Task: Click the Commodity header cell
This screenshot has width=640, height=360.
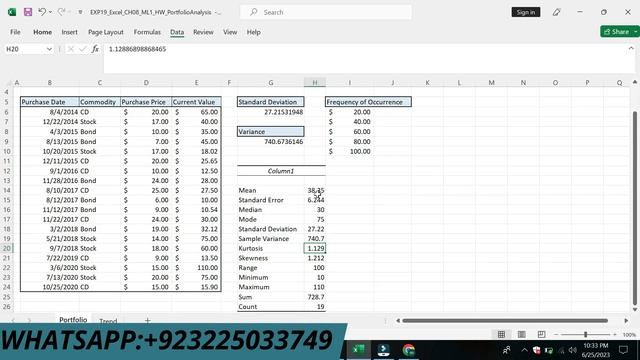Action: click(x=100, y=102)
